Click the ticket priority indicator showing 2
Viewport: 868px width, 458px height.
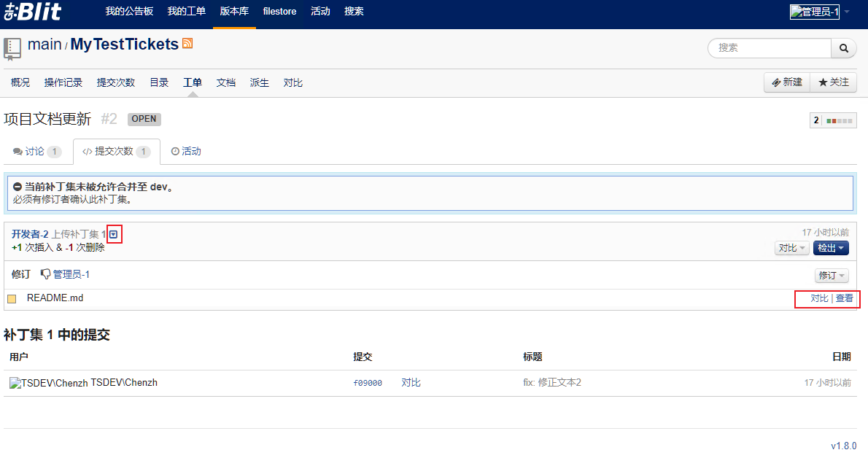click(833, 120)
